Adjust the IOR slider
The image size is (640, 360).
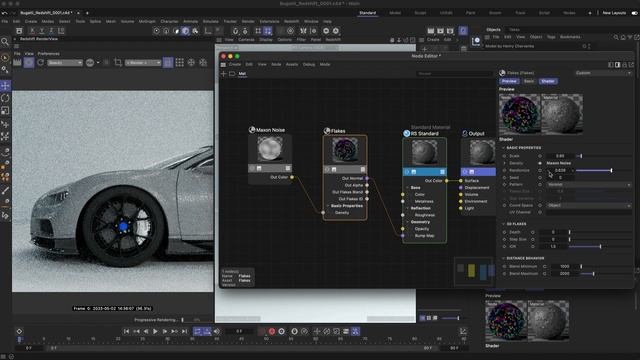pyautogui.click(x=600, y=247)
